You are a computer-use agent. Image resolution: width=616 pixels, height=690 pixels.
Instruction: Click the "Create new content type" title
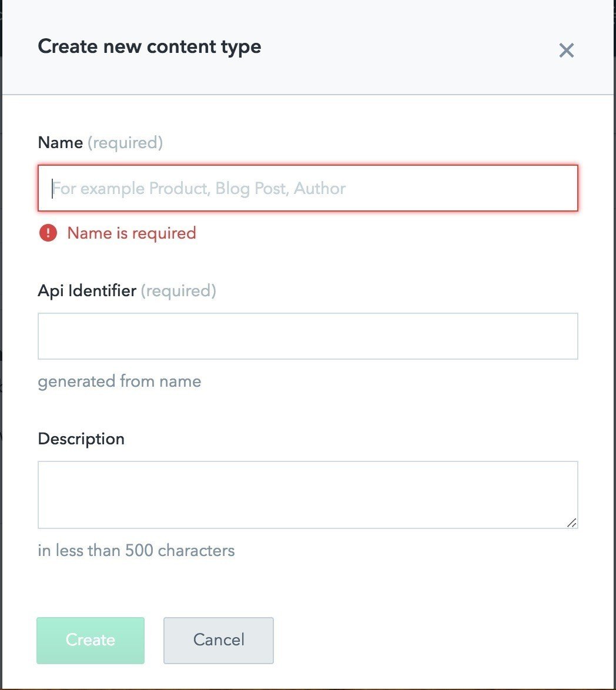149,47
